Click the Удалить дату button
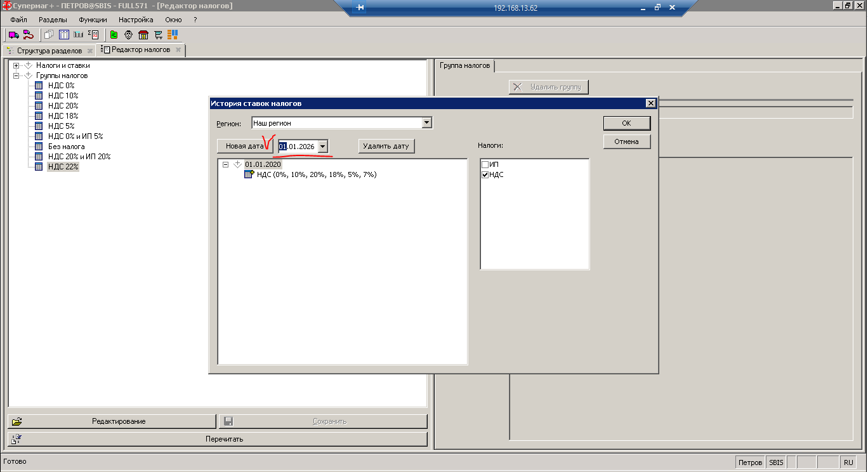This screenshot has width=868, height=472. point(386,147)
